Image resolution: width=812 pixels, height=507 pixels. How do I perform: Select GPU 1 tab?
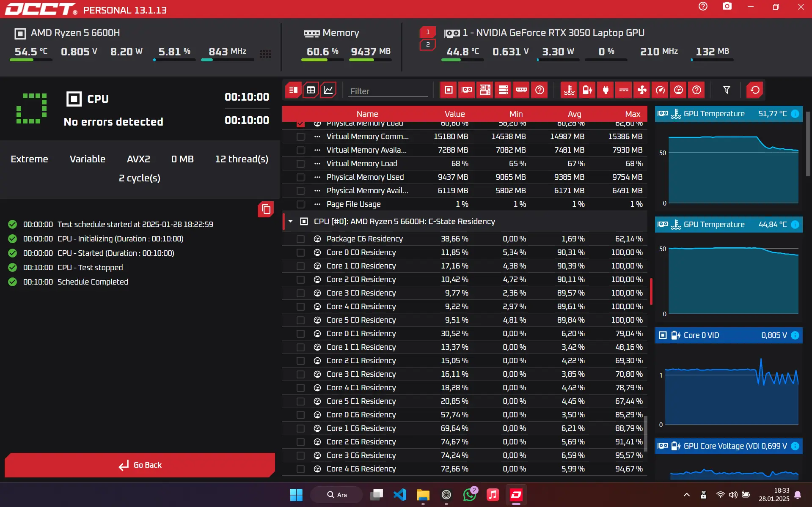(x=428, y=32)
